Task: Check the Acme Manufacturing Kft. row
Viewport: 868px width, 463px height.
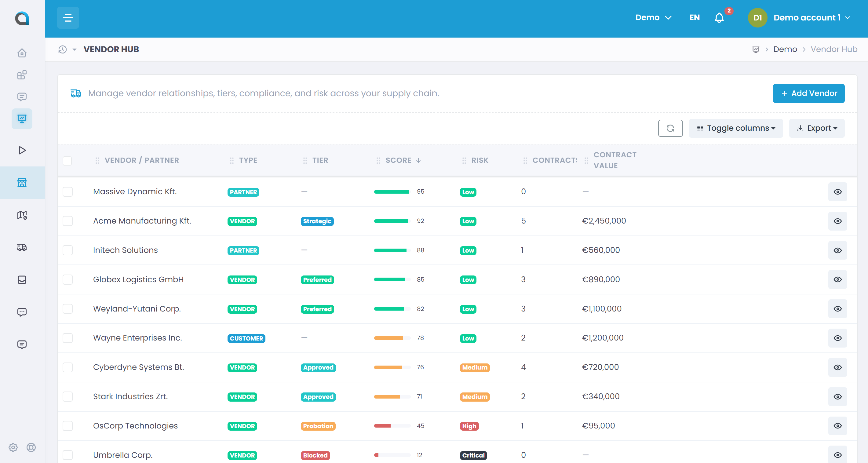Action: point(67,221)
